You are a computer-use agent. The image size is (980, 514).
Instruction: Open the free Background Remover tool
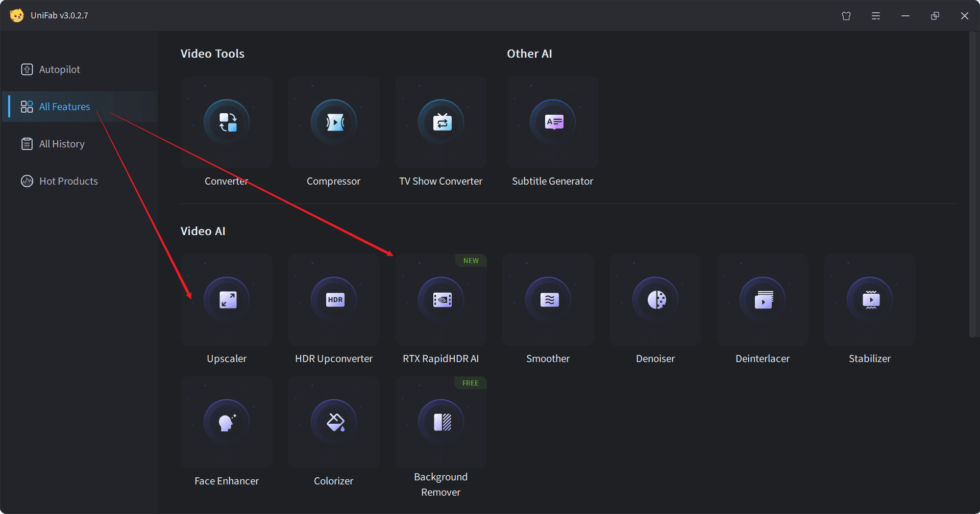(x=441, y=422)
